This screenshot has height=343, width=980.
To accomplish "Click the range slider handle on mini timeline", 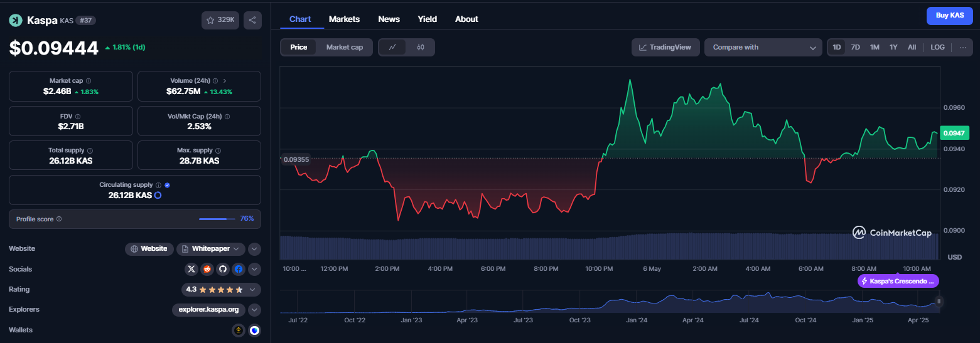I will tap(939, 302).
